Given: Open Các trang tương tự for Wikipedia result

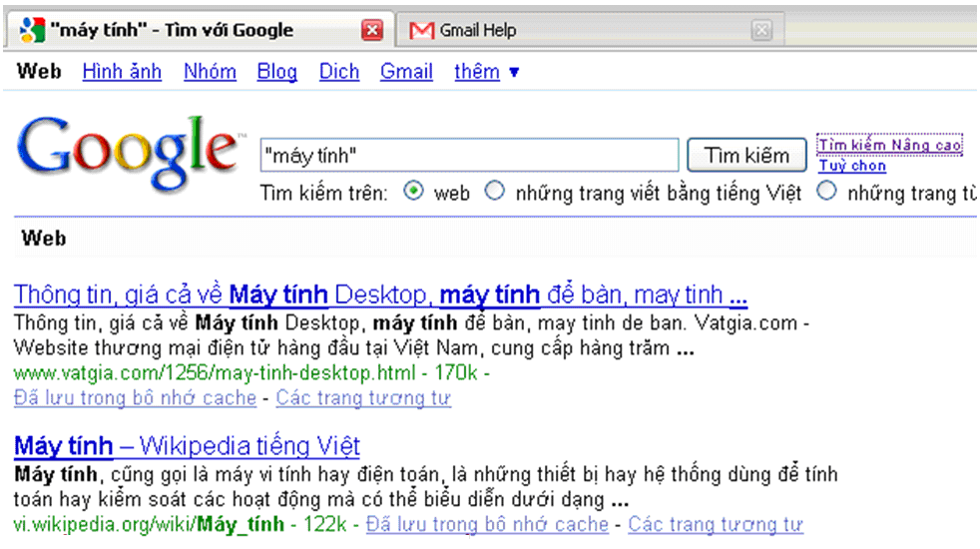Looking at the screenshot, I should (x=716, y=524).
